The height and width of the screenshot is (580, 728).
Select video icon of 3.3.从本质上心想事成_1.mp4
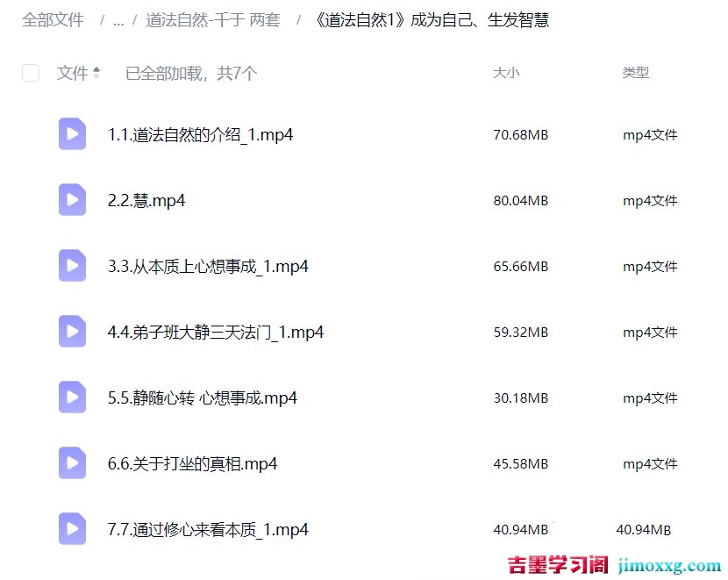(x=72, y=266)
